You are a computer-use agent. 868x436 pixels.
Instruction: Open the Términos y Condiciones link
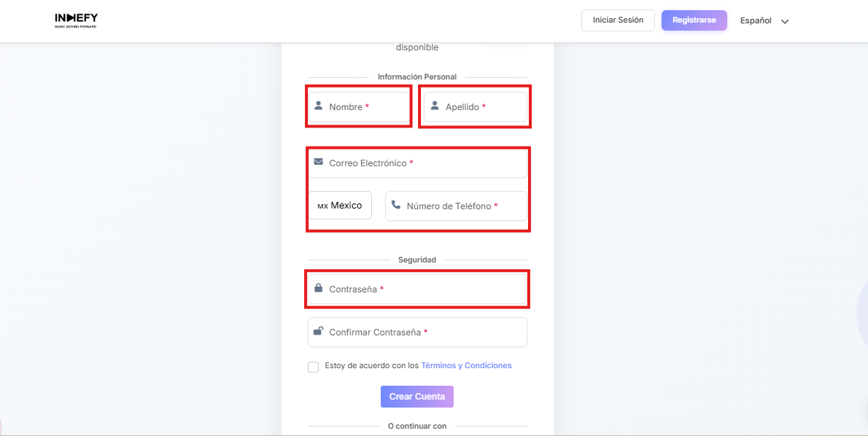[x=466, y=365]
